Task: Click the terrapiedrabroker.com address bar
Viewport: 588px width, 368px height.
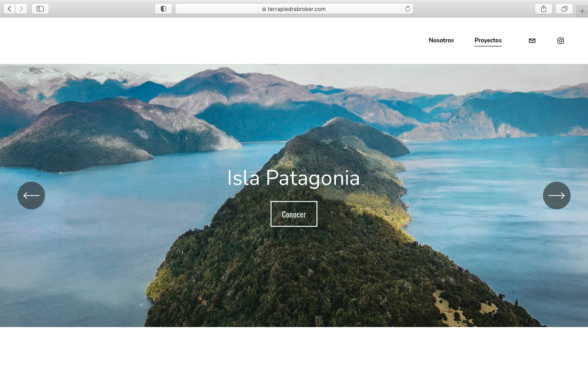Action: [294, 9]
